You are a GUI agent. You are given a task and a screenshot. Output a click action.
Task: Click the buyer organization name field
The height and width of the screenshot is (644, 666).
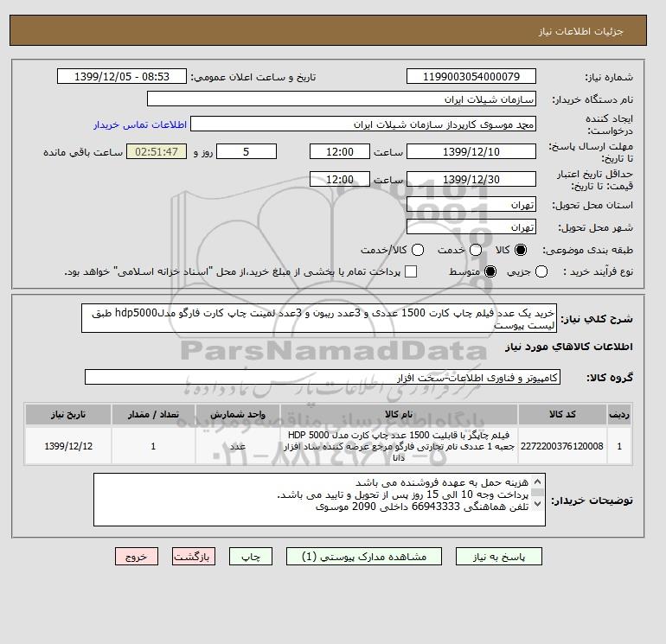[x=341, y=99]
